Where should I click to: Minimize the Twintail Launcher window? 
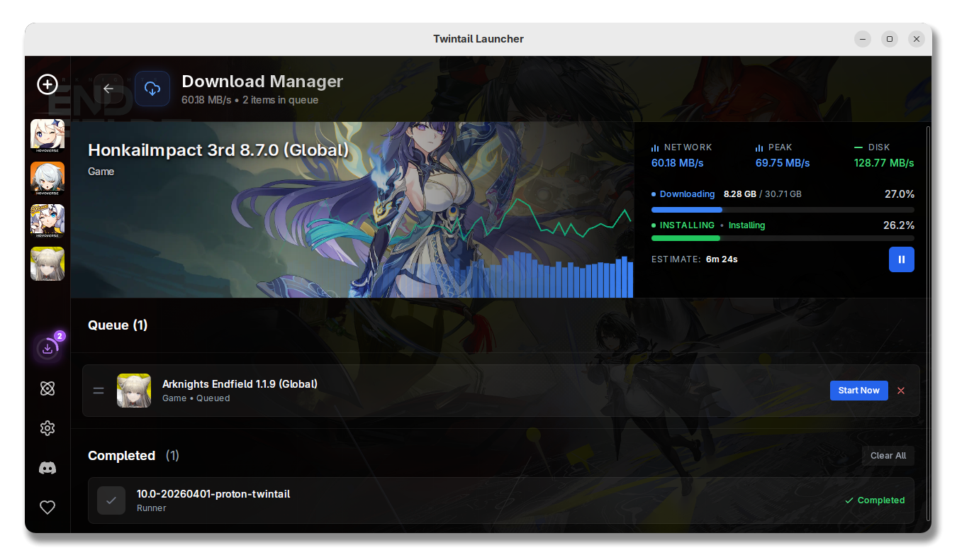click(x=863, y=39)
